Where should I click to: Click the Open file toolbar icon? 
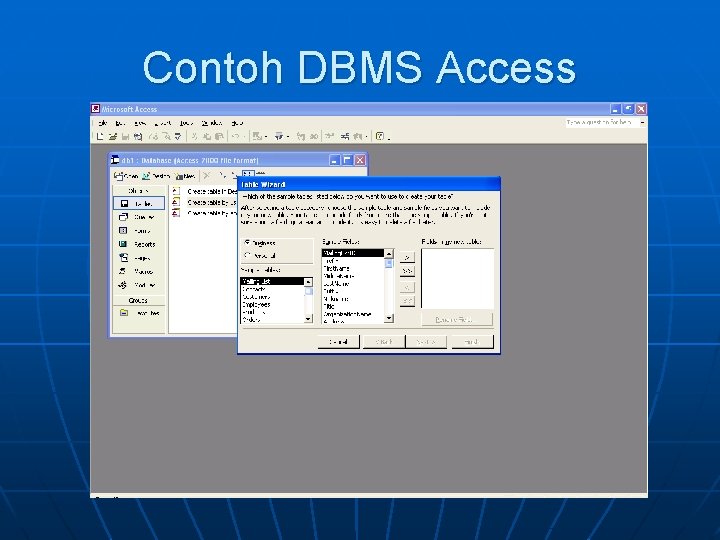pyautogui.click(x=112, y=136)
